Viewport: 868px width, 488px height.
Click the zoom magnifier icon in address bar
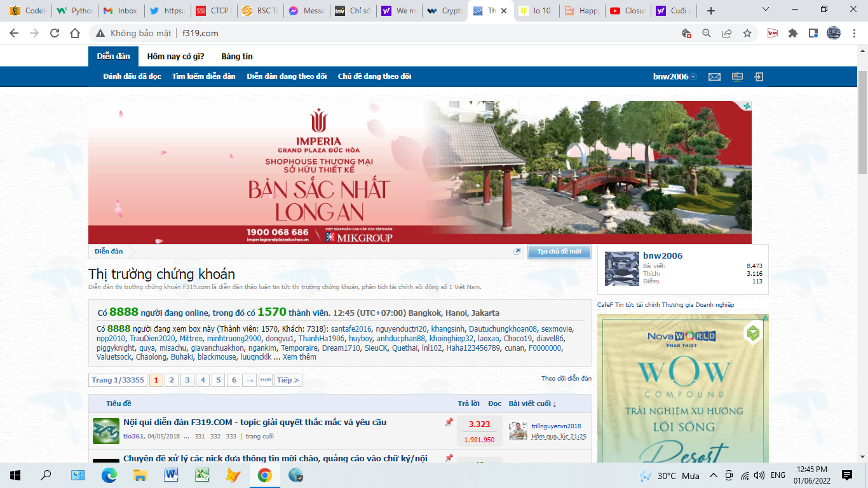(x=707, y=33)
